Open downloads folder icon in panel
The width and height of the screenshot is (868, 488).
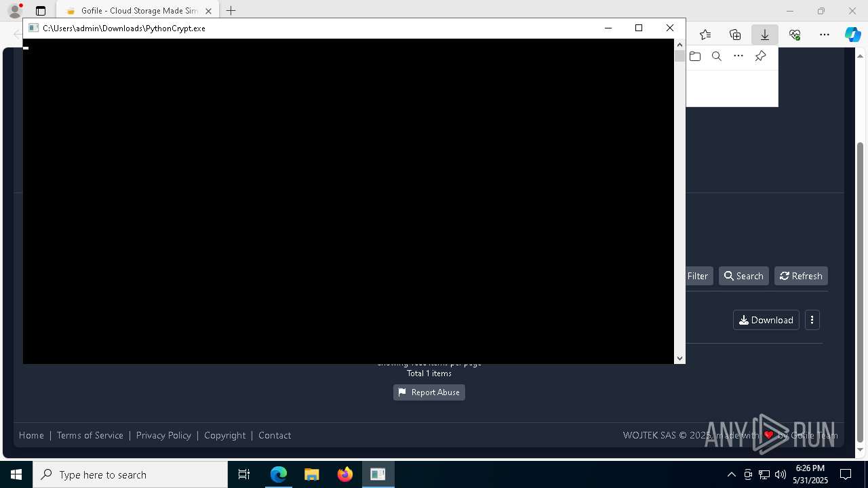[x=695, y=56]
